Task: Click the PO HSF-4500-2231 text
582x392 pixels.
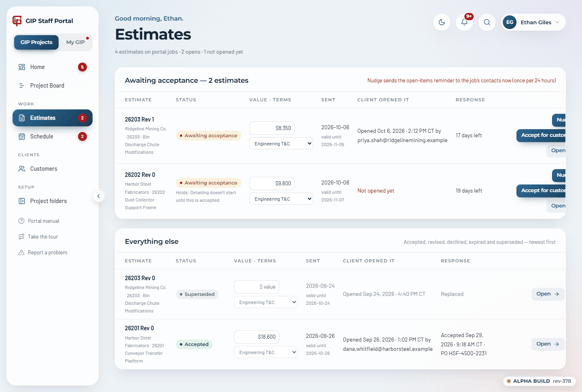Action: [x=464, y=353]
